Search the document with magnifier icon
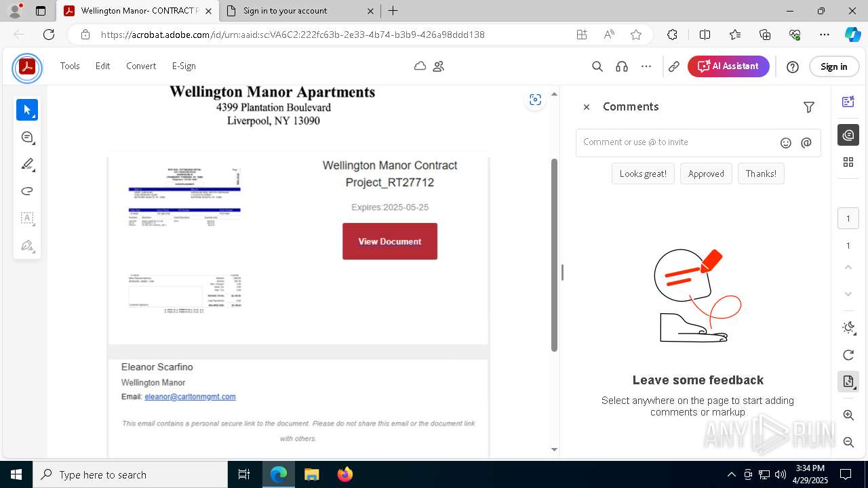Viewport: 868px width, 488px height. pos(597,66)
